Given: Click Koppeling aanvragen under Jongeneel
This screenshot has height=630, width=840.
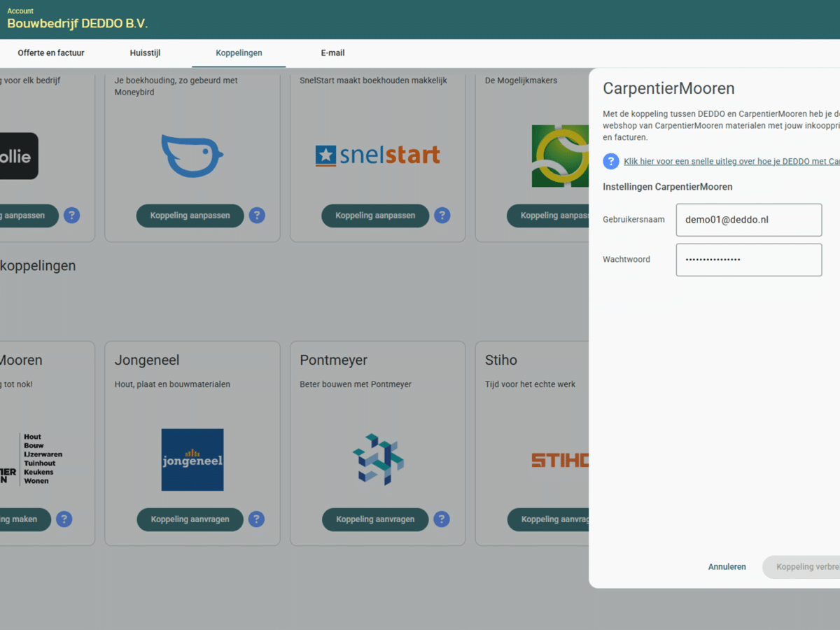Looking at the screenshot, I should coord(190,519).
